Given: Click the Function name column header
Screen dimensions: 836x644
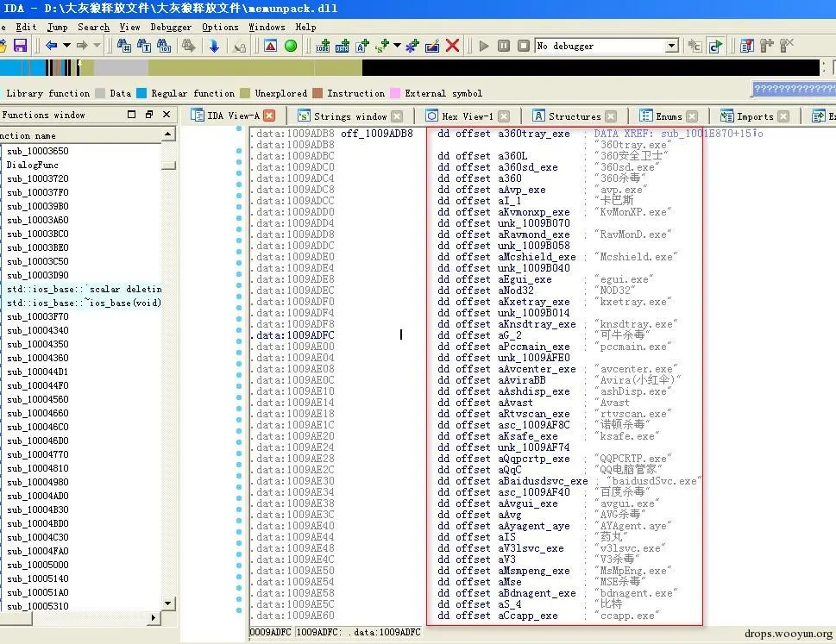Looking at the screenshot, I should coord(30,135).
